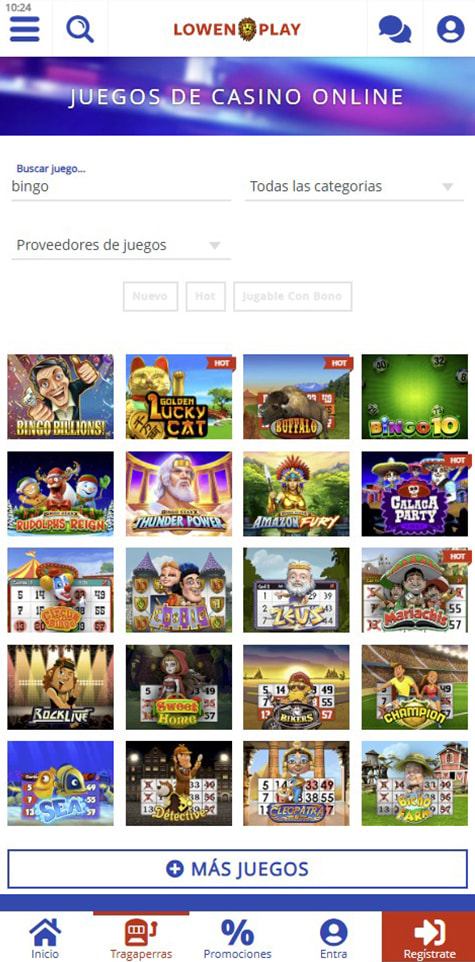Click the Lowen Play lion logo
This screenshot has width=475, height=962.
(x=238, y=29)
